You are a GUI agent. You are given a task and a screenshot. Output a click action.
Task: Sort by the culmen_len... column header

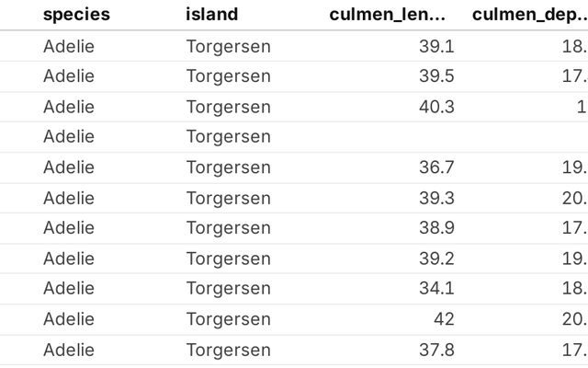pyautogui.click(x=387, y=14)
